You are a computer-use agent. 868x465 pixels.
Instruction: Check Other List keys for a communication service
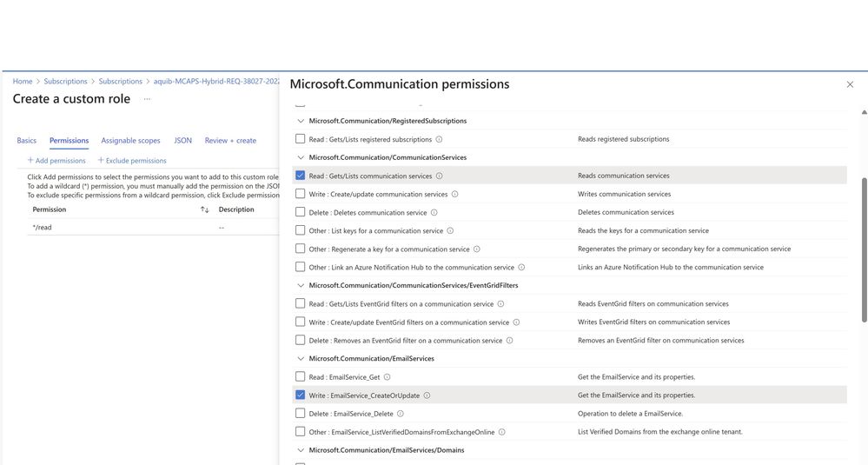tap(300, 230)
